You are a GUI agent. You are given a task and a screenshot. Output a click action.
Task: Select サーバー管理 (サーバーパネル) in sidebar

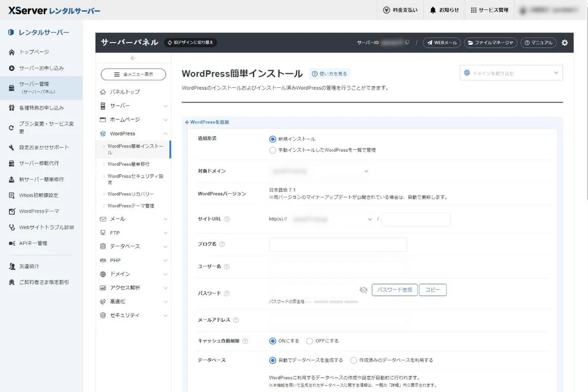point(41,88)
